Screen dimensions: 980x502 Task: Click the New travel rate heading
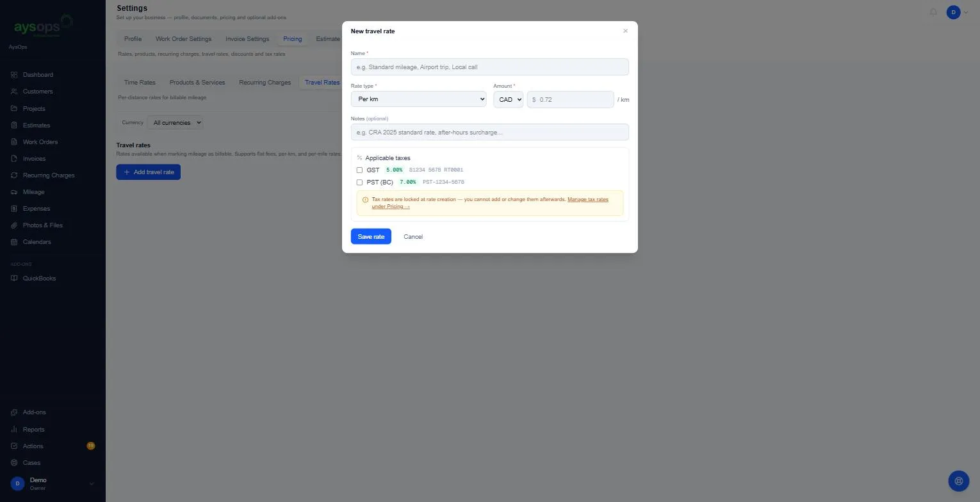tap(373, 31)
